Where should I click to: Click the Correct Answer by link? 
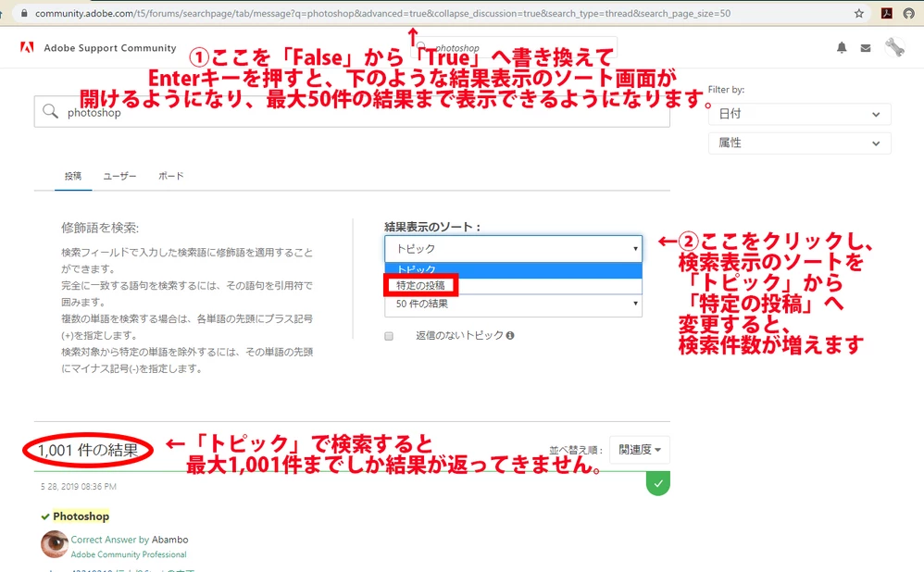pos(109,540)
